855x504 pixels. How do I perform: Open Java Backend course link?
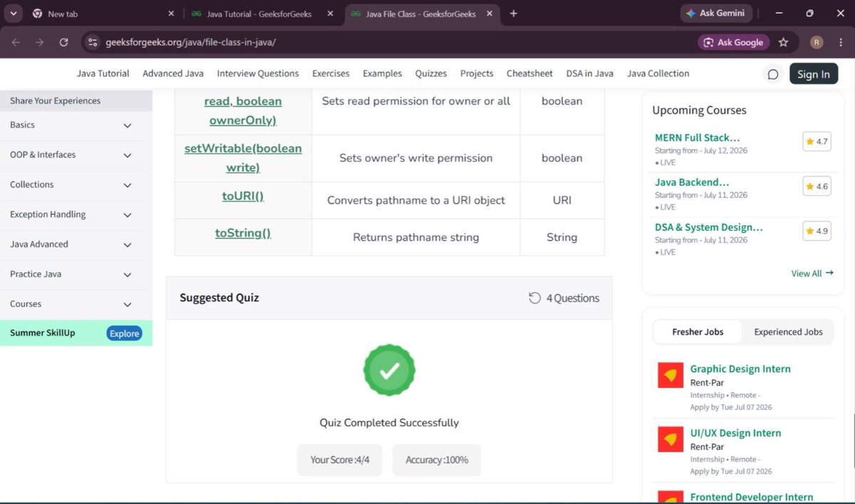(692, 182)
